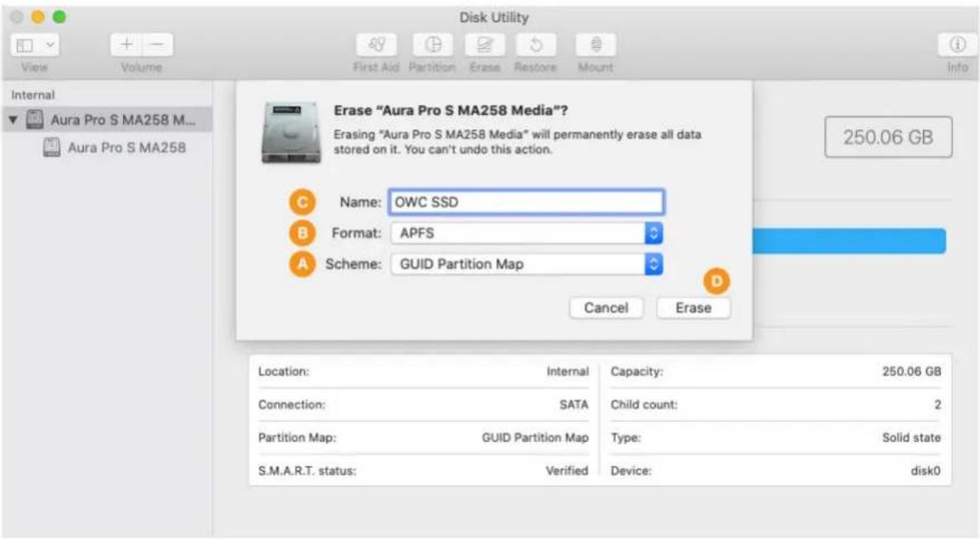Click the yellow minimize window button
Viewport: 980px width, 539px height.
coord(39,17)
